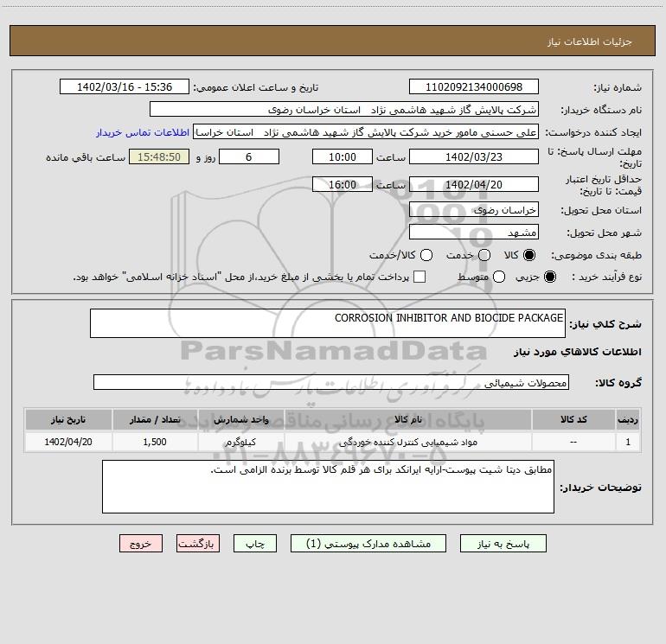Click ردیف column header
The width and height of the screenshot is (666, 644).
click(628, 419)
